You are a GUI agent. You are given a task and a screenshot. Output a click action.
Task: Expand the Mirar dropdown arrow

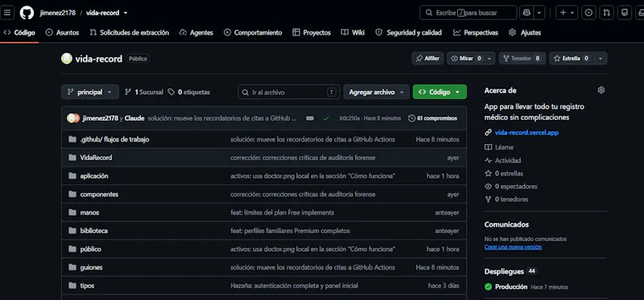(489, 58)
